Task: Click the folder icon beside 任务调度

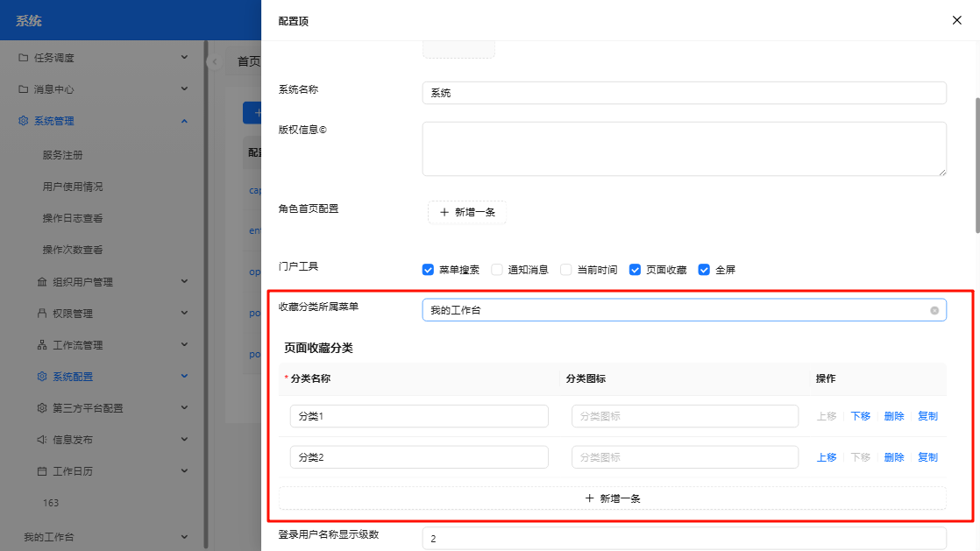Action: point(23,58)
